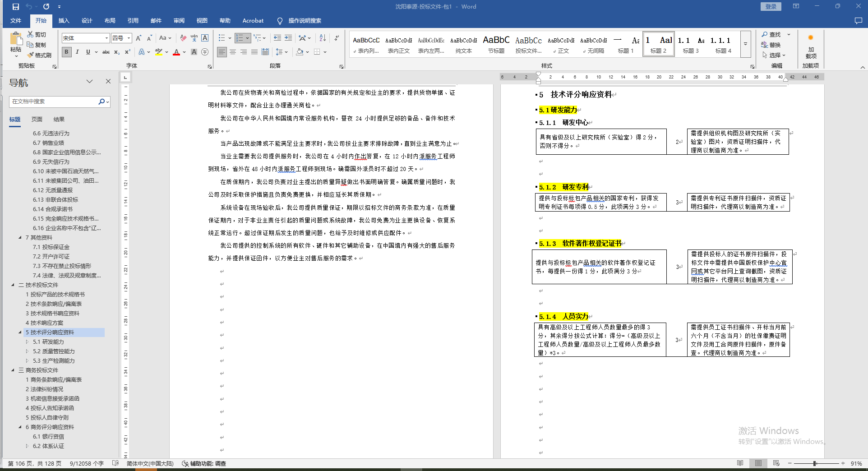
Task: Open the 文件 menu
Action: pos(16,21)
